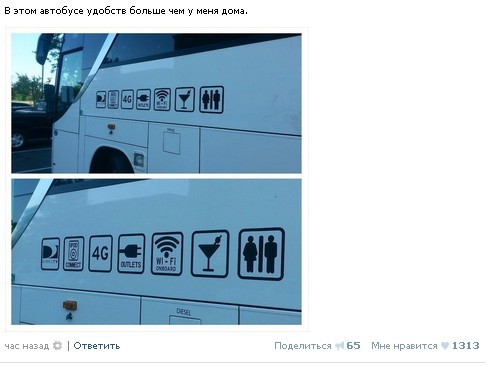498x366 pixels.
Task: Click the DirecTV sign in lower photo
Action: (x=50, y=254)
